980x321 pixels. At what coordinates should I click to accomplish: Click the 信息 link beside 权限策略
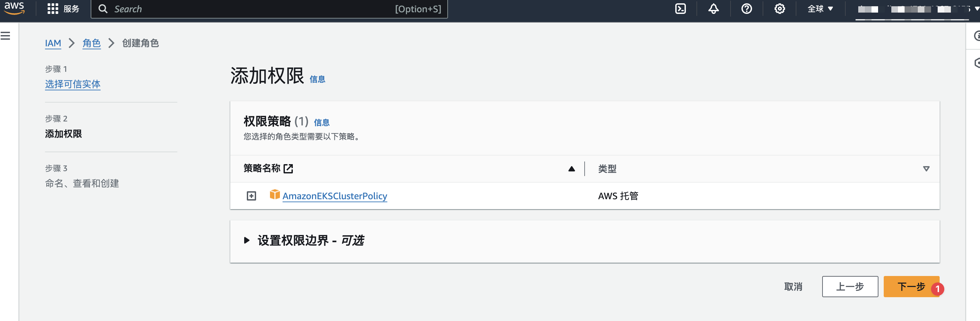(x=322, y=122)
